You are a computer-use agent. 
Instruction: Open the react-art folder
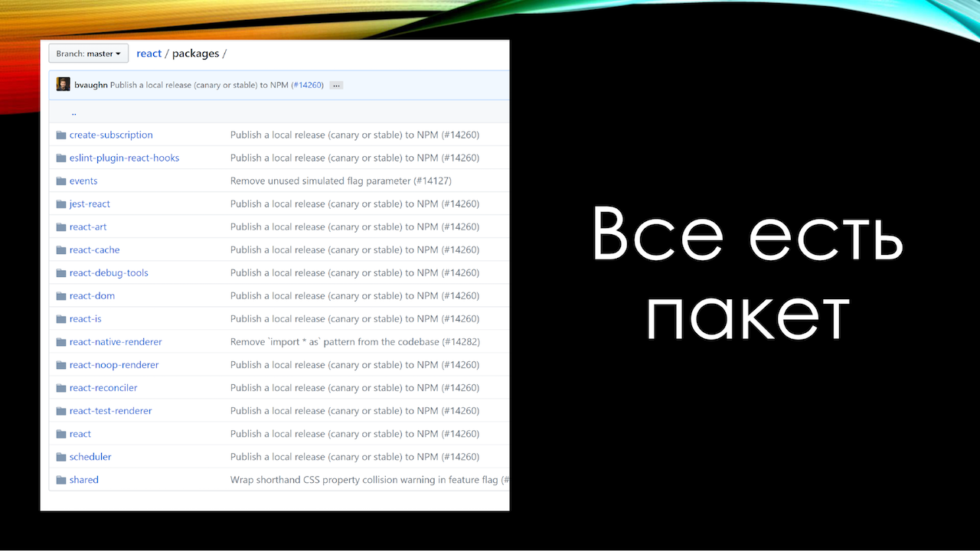(x=88, y=227)
